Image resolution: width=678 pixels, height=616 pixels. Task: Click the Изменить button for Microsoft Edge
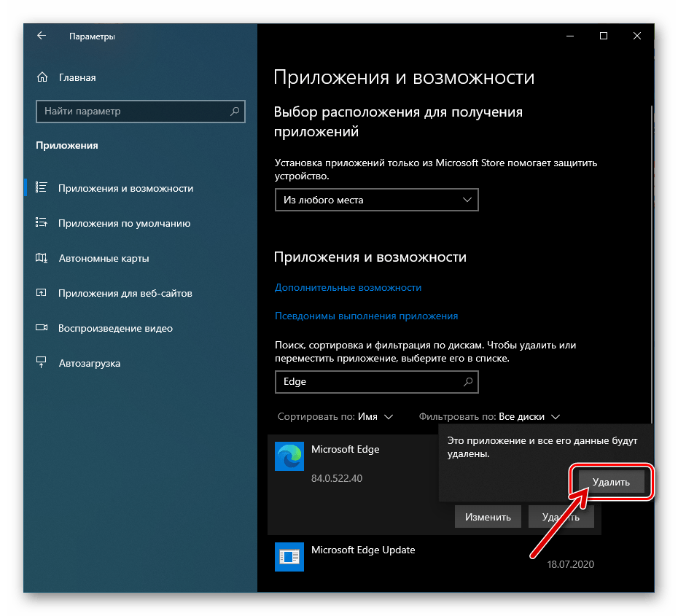pos(488,517)
